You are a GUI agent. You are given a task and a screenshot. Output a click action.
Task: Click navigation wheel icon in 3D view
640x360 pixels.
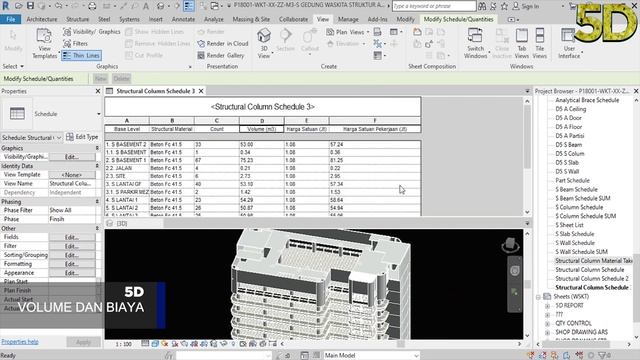coord(515,271)
